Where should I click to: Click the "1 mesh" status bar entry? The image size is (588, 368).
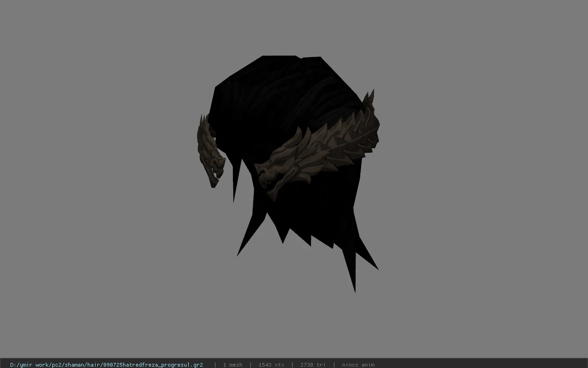point(232,365)
